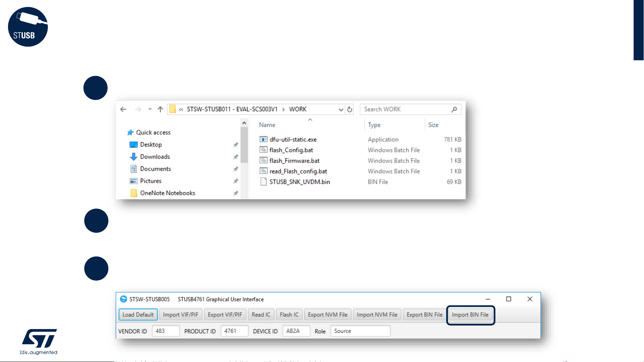The width and height of the screenshot is (644, 362).
Task: Click the read_Flash_config.bat file icon
Action: [264, 171]
